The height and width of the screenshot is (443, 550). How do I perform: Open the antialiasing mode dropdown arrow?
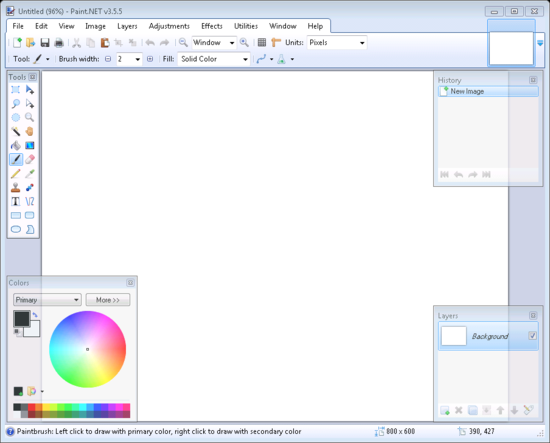(x=271, y=59)
